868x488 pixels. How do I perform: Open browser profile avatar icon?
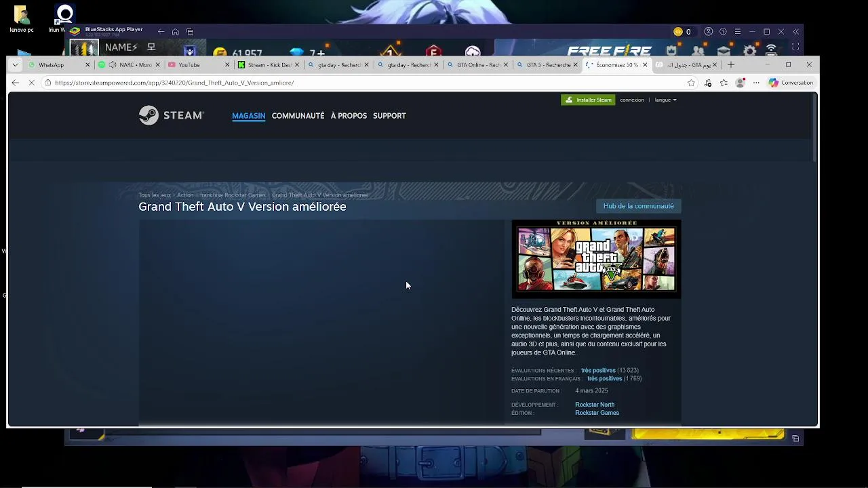[741, 83]
